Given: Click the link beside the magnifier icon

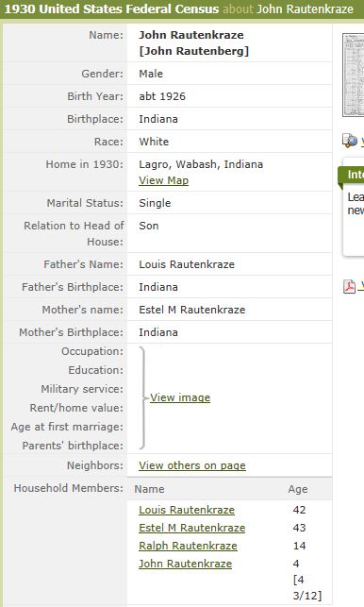Looking at the screenshot, I should coord(362,142).
